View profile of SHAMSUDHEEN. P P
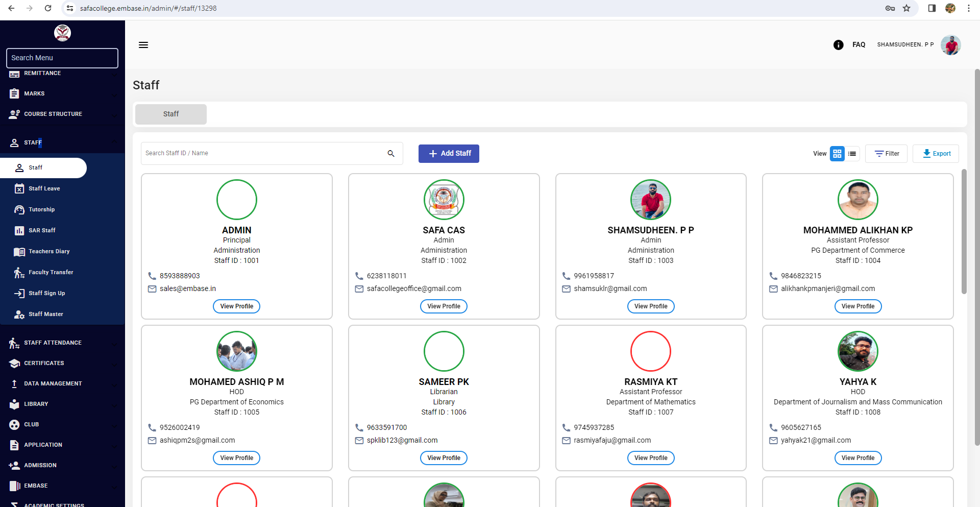 pyautogui.click(x=651, y=306)
